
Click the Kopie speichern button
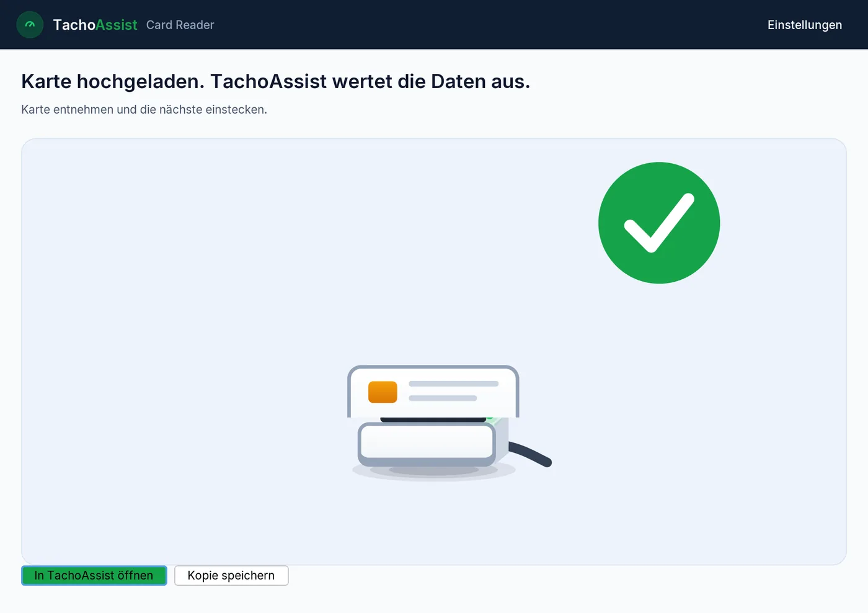click(231, 575)
